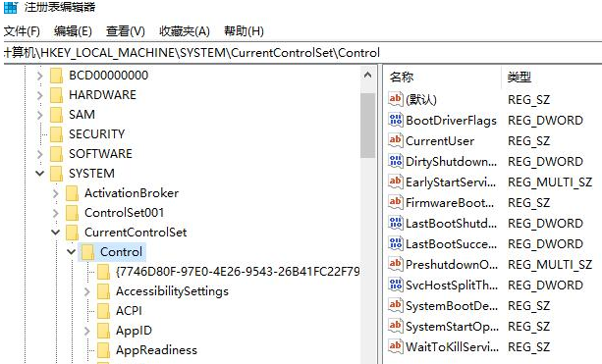
Task: Collapse the SYSTEM key
Action: (x=40, y=173)
